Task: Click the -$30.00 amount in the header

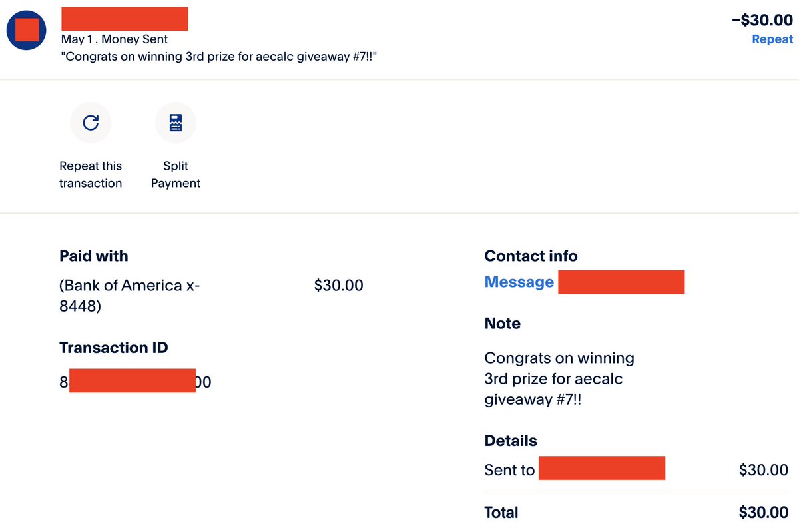Action: [x=762, y=20]
